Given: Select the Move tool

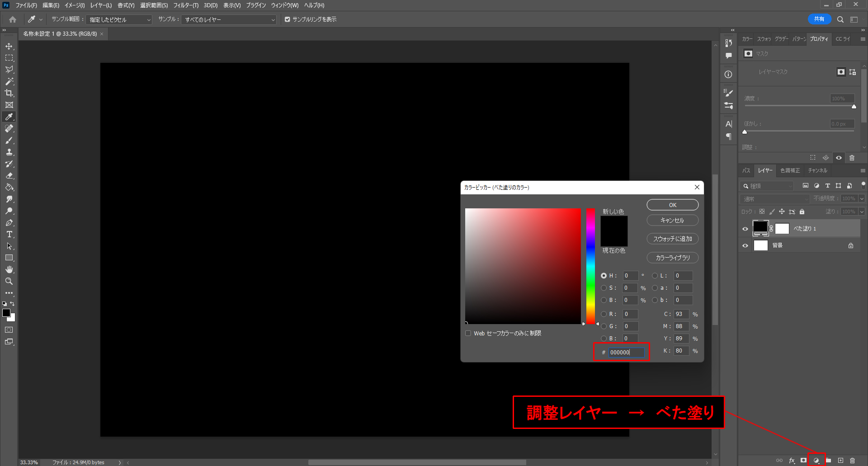Looking at the screenshot, I should click(9, 47).
